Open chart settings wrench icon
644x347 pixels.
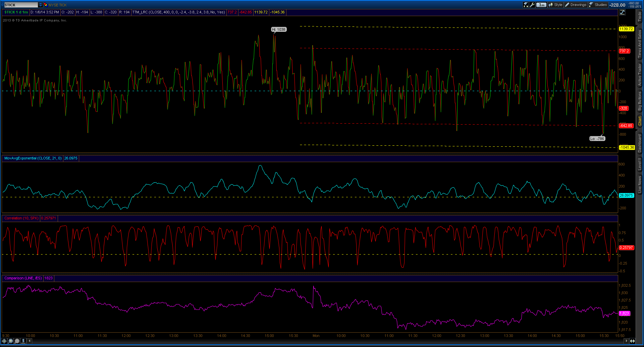point(532,5)
